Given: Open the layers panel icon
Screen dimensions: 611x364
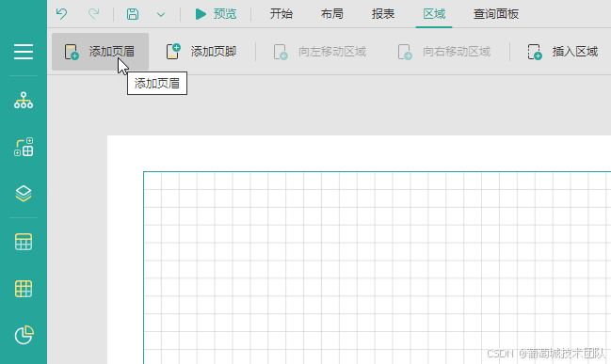Looking at the screenshot, I should click(x=24, y=194).
